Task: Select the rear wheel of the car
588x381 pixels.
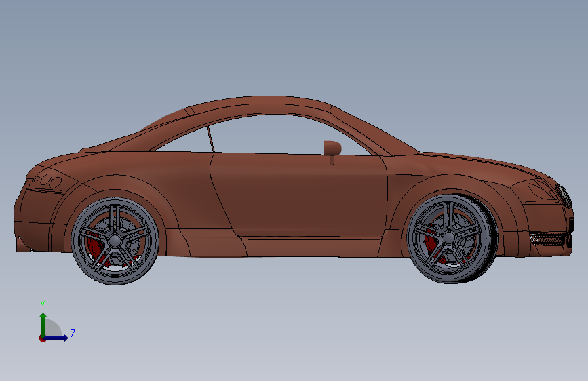Action: (115, 241)
